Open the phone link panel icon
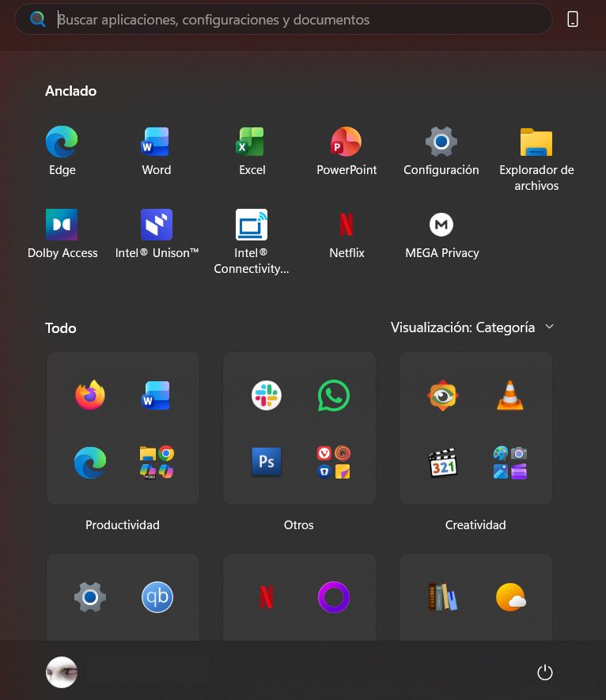The image size is (606, 700). (573, 19)
